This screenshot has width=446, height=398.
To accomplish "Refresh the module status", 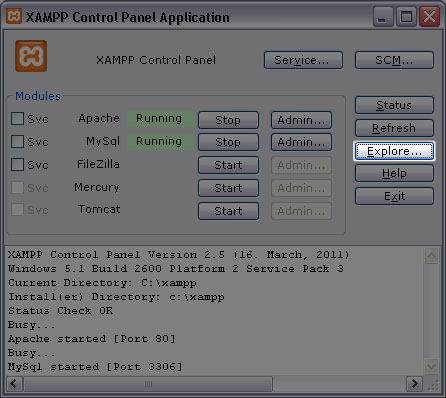I will (394, 128).
